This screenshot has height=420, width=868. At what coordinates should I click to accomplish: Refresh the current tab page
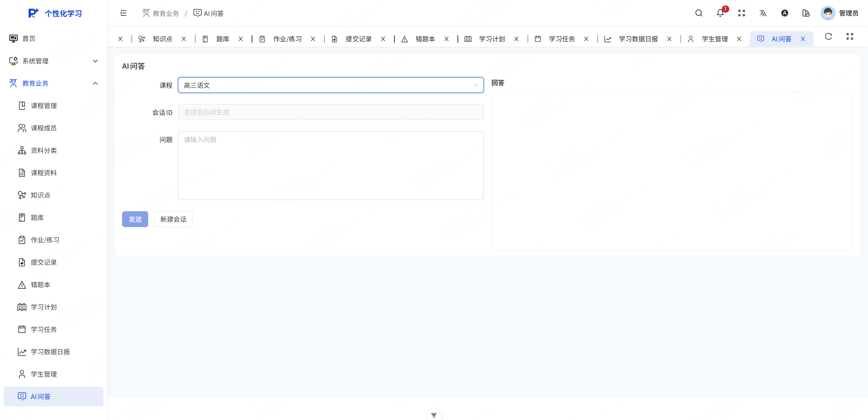click(x=828, y=37)
